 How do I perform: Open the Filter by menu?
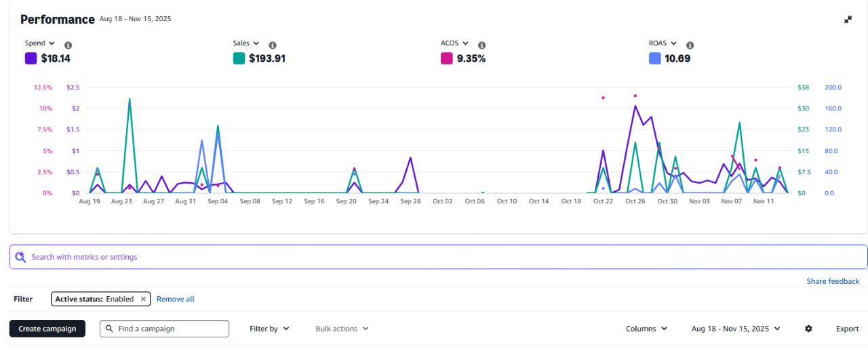(269, 329)
